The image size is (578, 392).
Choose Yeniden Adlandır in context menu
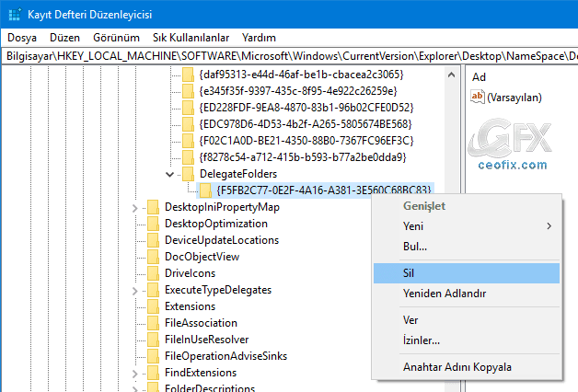coord(467,294)
